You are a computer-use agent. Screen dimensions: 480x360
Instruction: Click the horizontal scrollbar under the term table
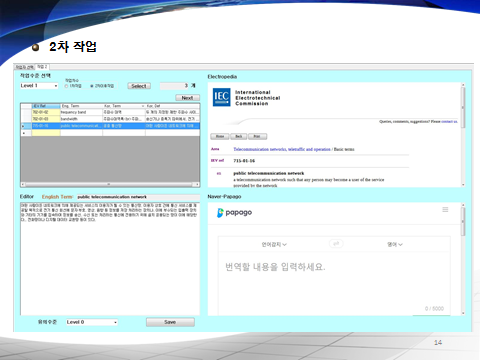(110, 184)
